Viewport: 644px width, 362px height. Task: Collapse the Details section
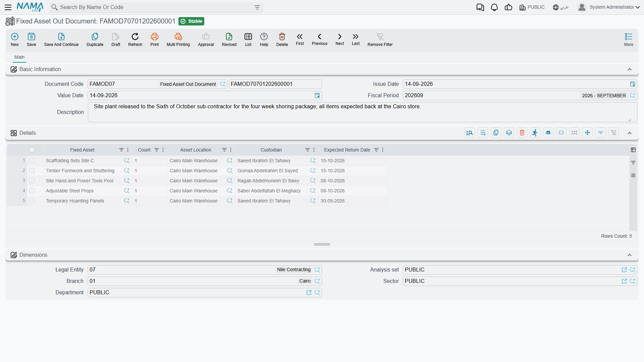pos(630,133)
